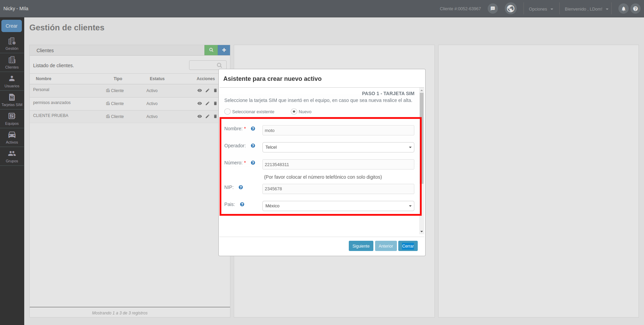Click the help icon next to Número

point(253,163)
